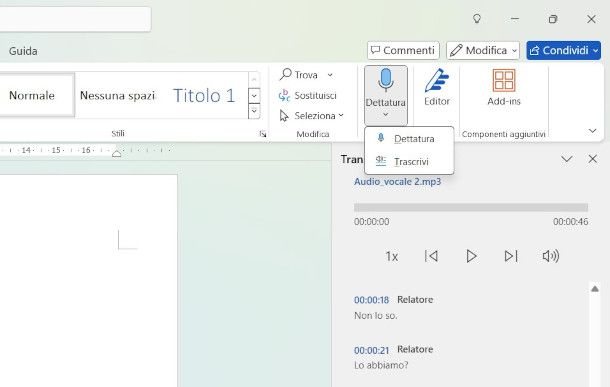This screenshot has width=610, height=387.
Task: Restore down the Word window
Action: (552, 19)
